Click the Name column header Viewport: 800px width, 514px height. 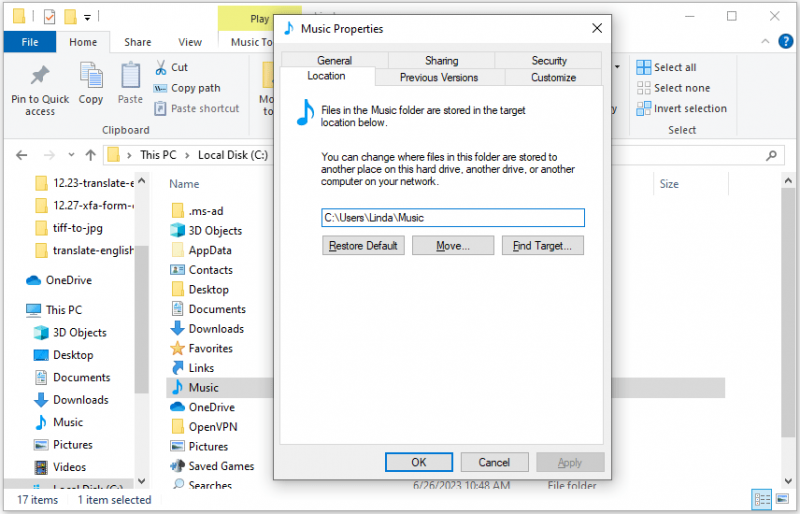(x=184, y=184)
